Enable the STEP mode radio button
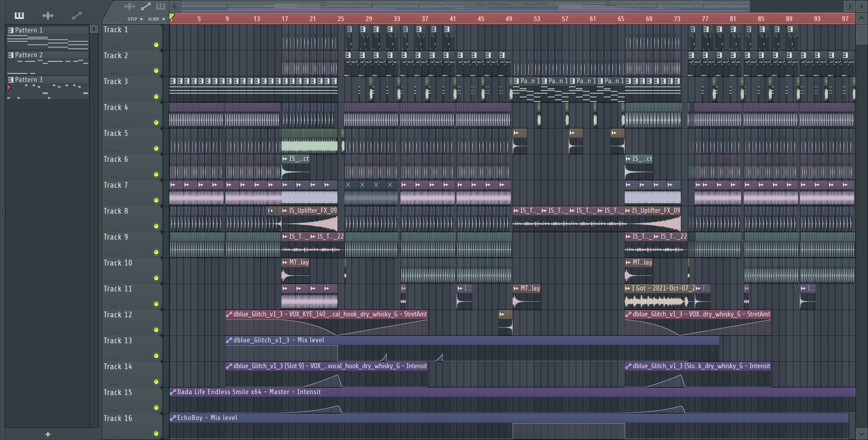 pyautogui.click(x=141, y=19)
